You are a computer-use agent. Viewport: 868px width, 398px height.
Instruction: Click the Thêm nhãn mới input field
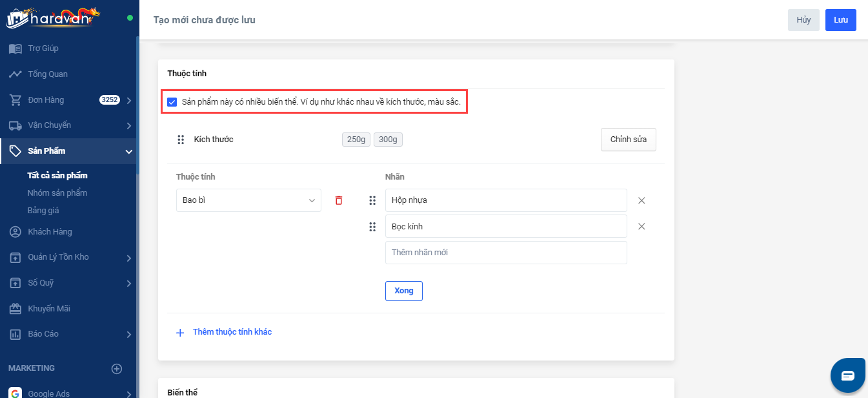click(x=506, y=253)
